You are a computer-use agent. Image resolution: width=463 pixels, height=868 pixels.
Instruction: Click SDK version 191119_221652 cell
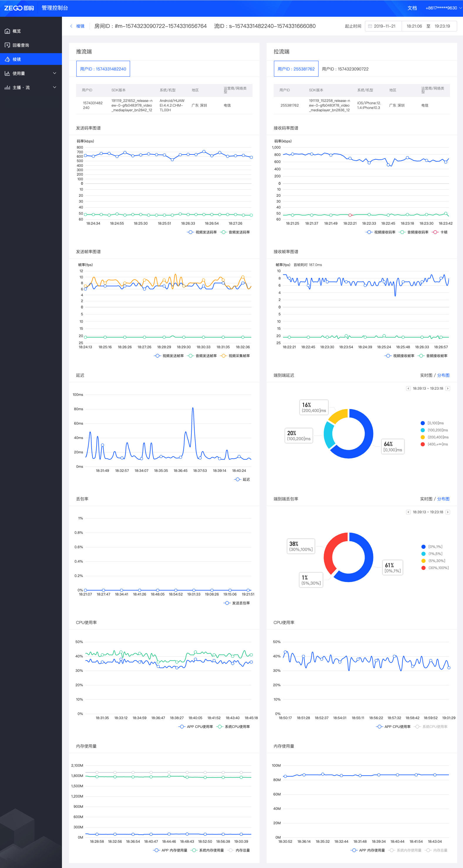pos(132,105)
